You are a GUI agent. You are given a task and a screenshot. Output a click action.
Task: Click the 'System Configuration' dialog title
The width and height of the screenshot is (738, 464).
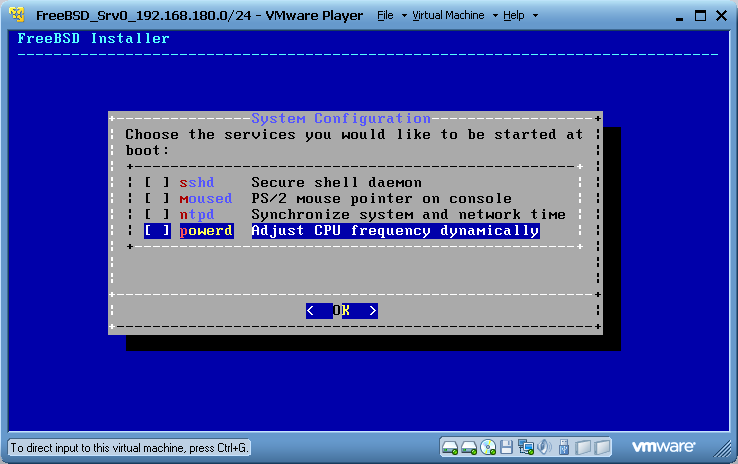341,118
